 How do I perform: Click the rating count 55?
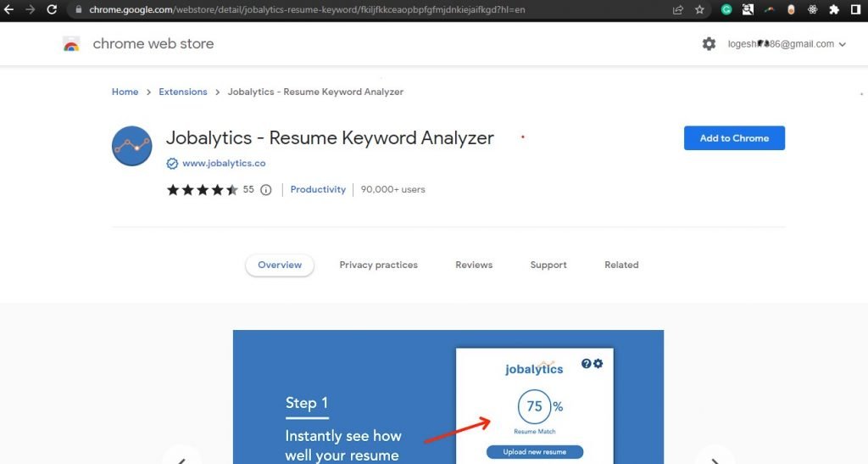(248, 189)
